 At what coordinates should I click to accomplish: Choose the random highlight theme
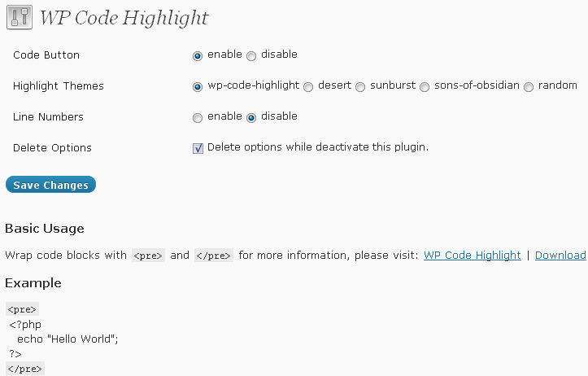tap(529, 87)
